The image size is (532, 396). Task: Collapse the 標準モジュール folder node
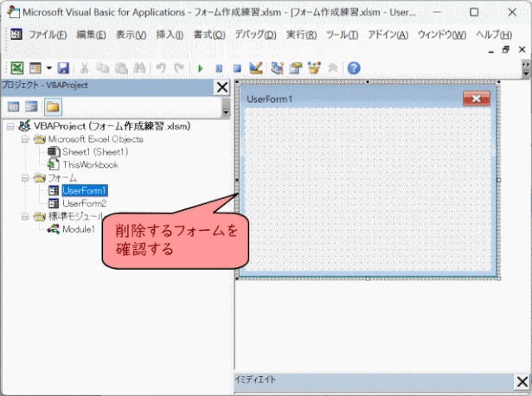click(x=25, y=216)
